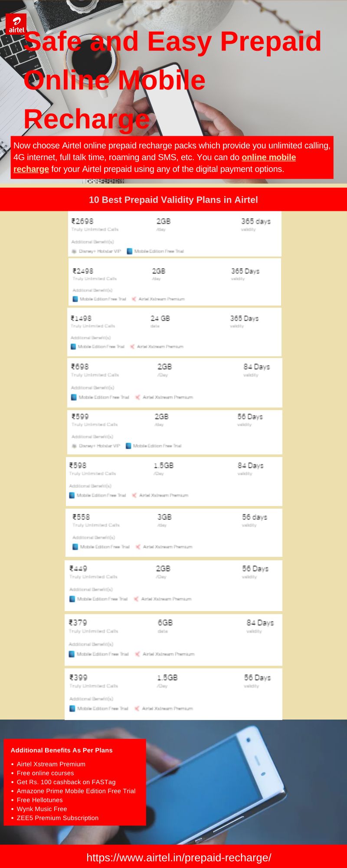The width and height of the screenshot is (347, 868).
Task: Click "10 Best Prepaid Validity Plans" heading
Action: click(x=173, y=200)
